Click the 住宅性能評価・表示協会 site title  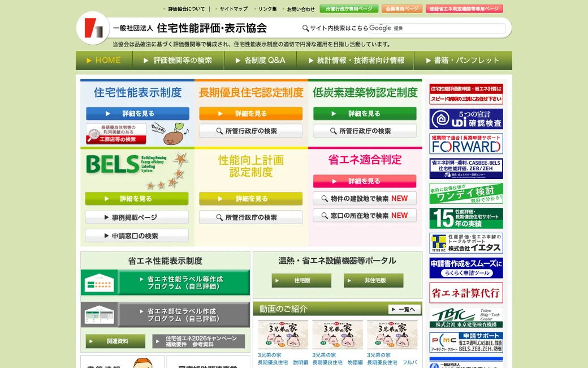(x=212, y=28)
